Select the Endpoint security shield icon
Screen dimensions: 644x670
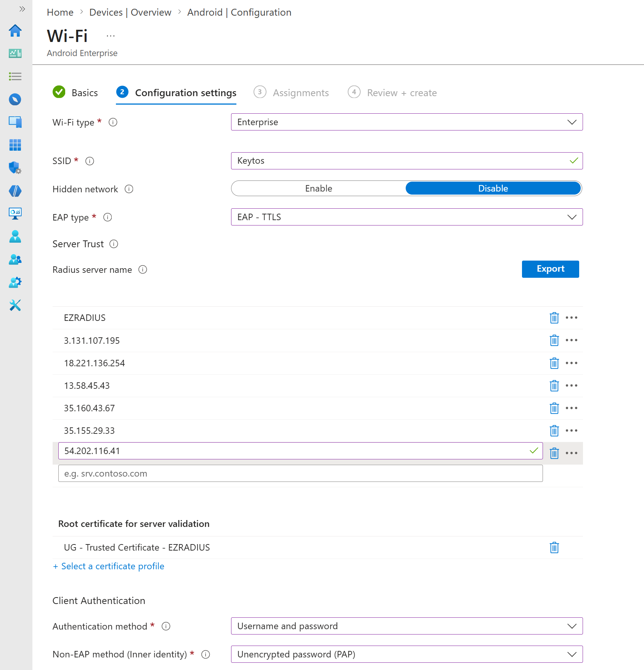click(15, 167)
